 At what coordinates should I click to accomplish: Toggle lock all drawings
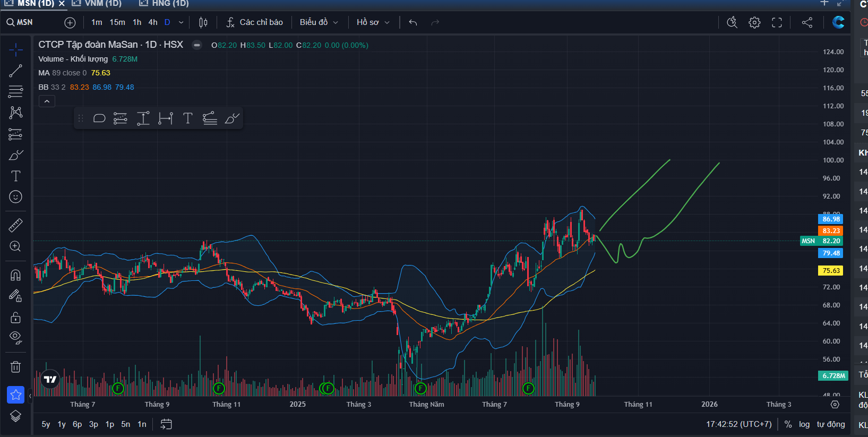click(15, 318)
